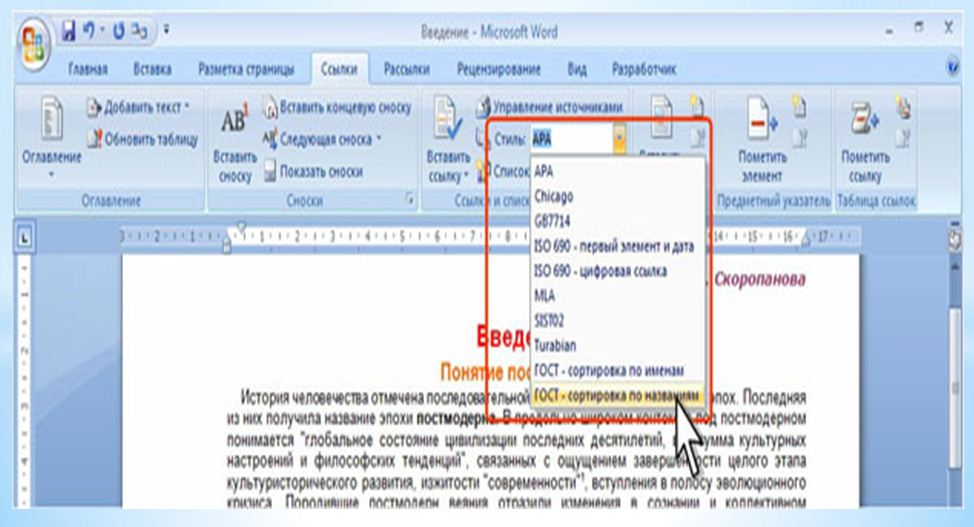Viewport: 974px width, 527px height.
Task: Click the orange heading starting Понятие
Action: pyautogui.click(x=485, y=372)
